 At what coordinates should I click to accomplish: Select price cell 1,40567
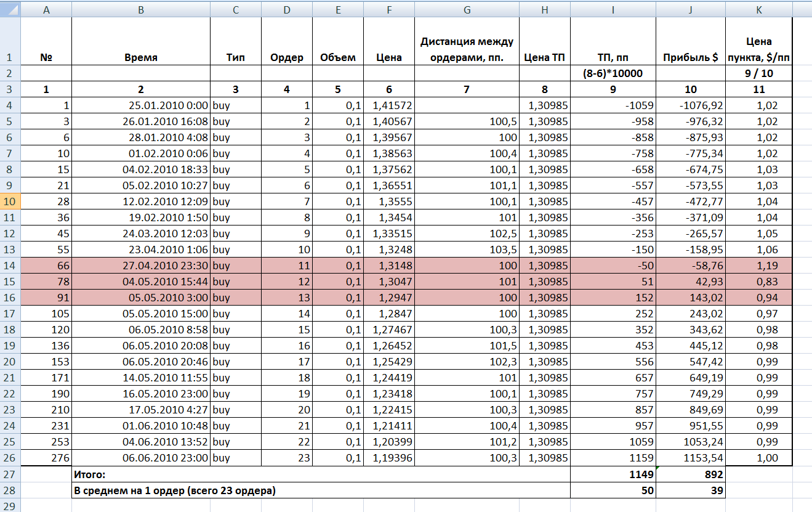(389, 121)
